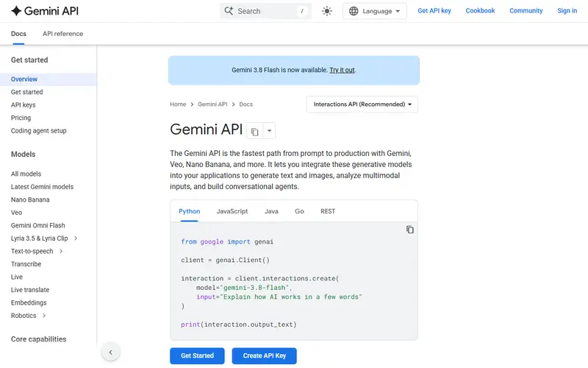Go to the Docs breadcrumb
Image resolution: width=588 pixels, height=368 pixels.
pyautogui.click(x=246, y=105)
